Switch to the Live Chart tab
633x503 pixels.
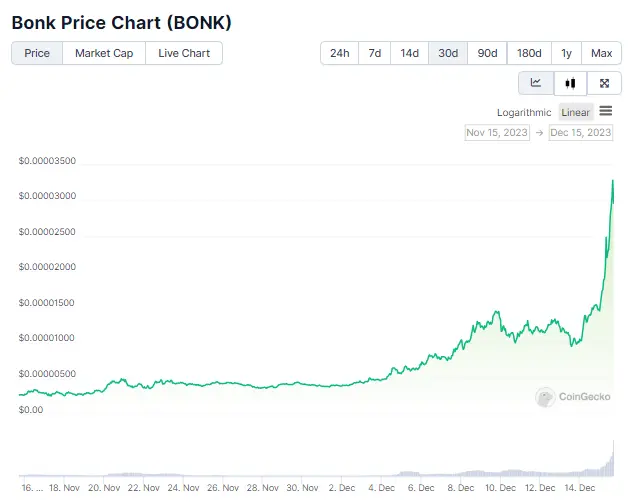tap(184, 53)
